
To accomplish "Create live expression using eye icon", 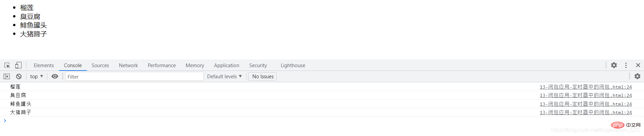I will [55, 77].
